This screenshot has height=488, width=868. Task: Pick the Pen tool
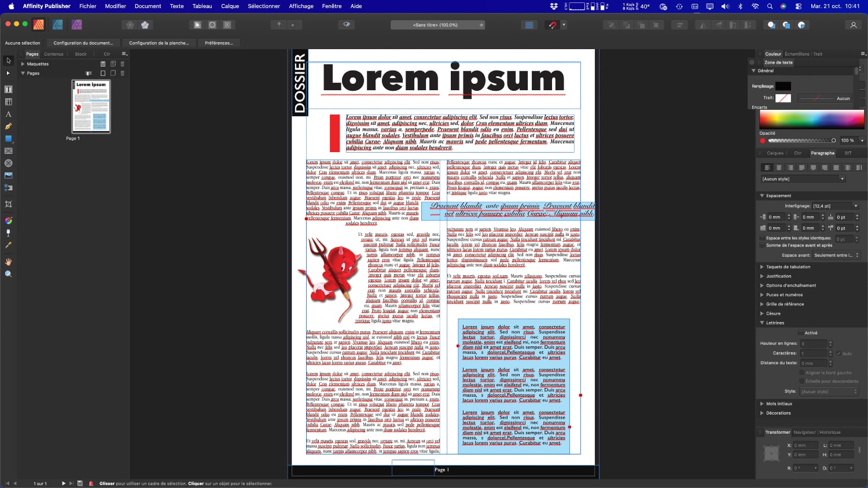click(x=9, y=126)
